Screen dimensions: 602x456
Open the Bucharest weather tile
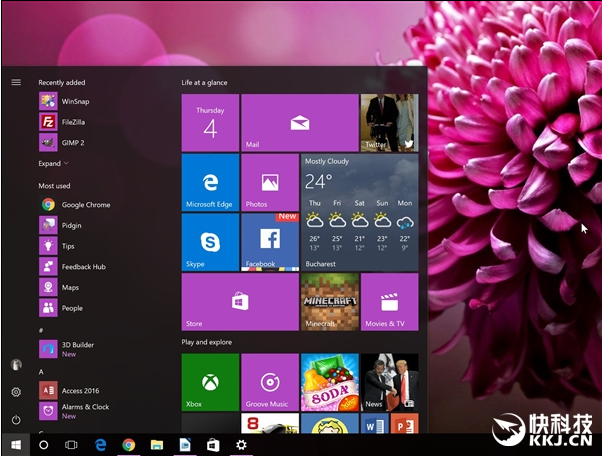359,212
